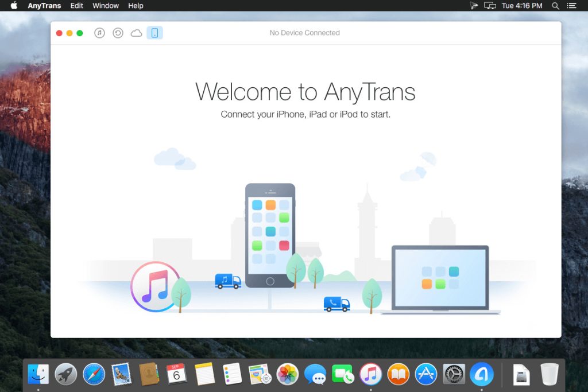Open FaceTime from the Dock
This screenshot has height=392, width=588.
343,374
